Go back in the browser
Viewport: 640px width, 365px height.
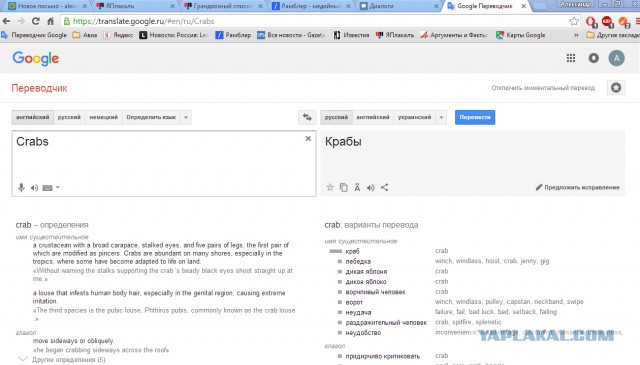pos(7,21)
